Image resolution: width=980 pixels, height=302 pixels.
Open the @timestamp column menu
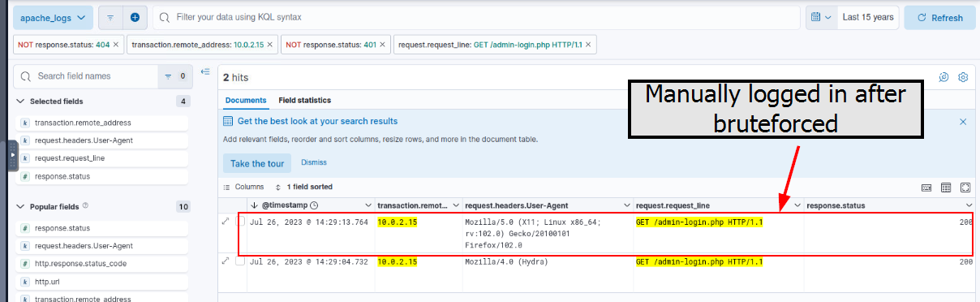point(367,205)
